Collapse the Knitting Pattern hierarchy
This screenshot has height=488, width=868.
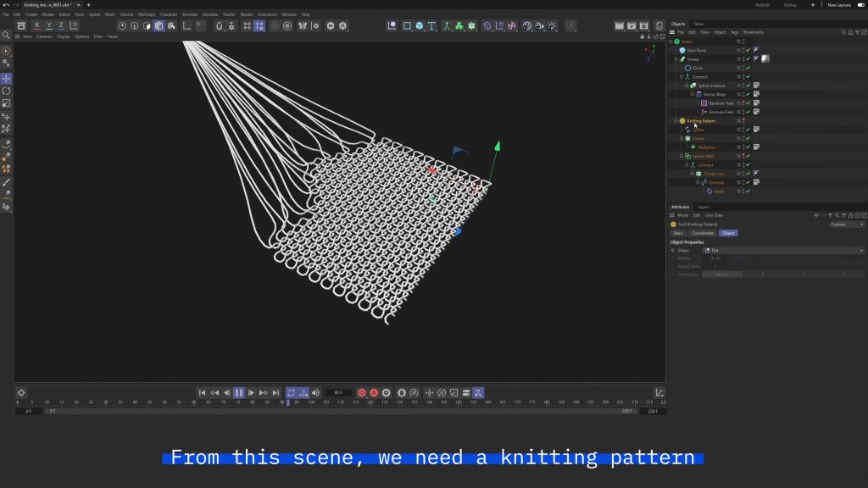point(676,120)
